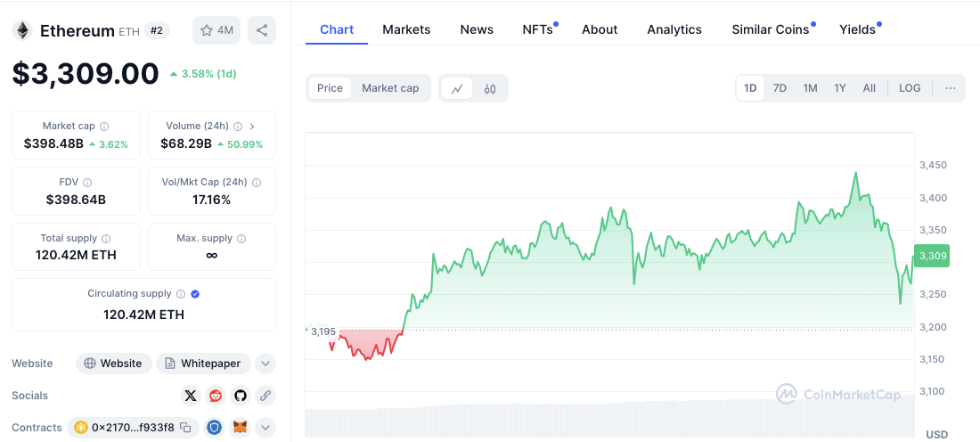Open the Yields tab
980x442 pixels.
[x=859, y=29]
